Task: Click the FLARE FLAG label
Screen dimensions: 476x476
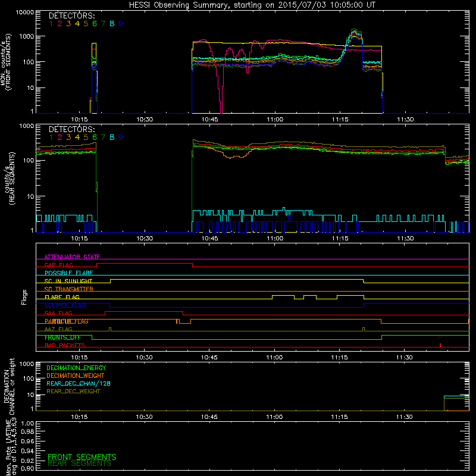Action: pos(62,297)
